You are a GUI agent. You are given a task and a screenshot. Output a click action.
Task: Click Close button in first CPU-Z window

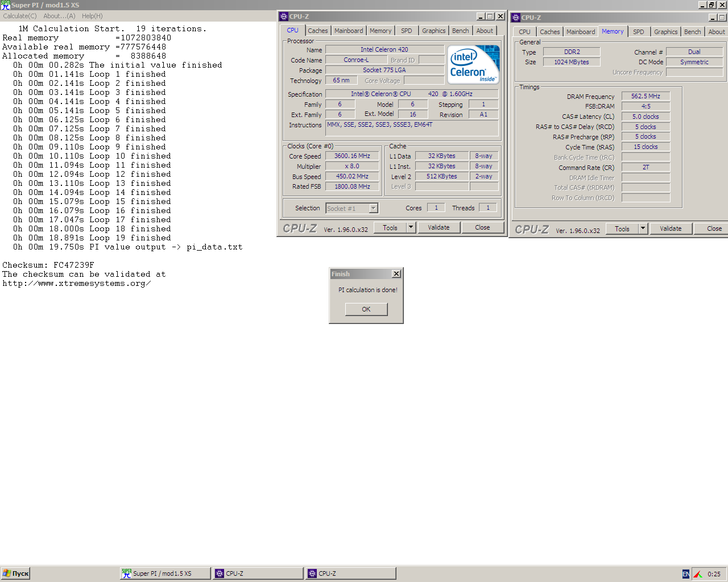(482, 228)
